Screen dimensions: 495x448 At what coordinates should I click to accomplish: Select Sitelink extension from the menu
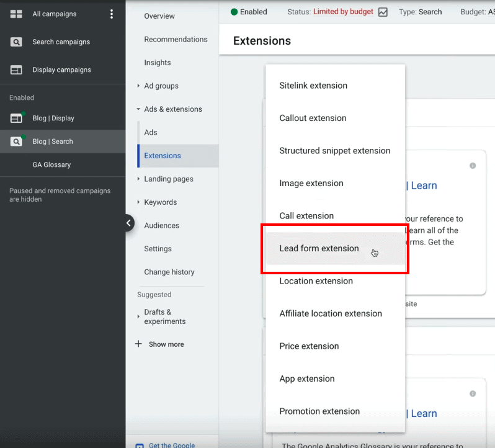point(335,86)
